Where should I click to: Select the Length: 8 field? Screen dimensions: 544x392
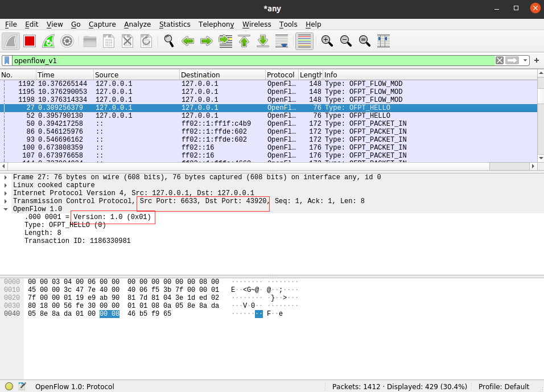point(43,233)
